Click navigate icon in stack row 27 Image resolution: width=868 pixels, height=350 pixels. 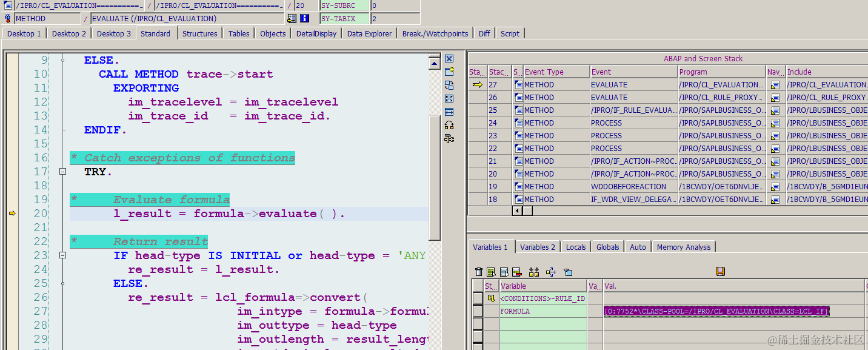[775, 85]
